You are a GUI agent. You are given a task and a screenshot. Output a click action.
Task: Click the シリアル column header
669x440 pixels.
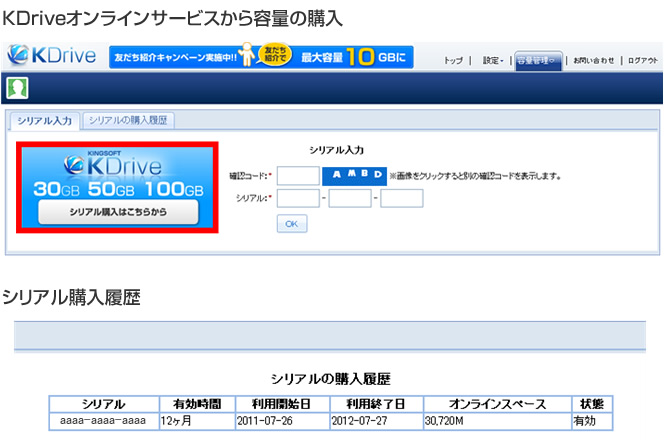[103, 404]
